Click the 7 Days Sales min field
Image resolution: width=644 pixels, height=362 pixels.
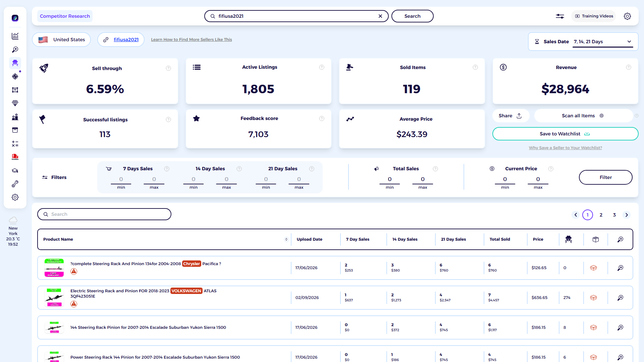pyautogui.click(x=121, y=179)
